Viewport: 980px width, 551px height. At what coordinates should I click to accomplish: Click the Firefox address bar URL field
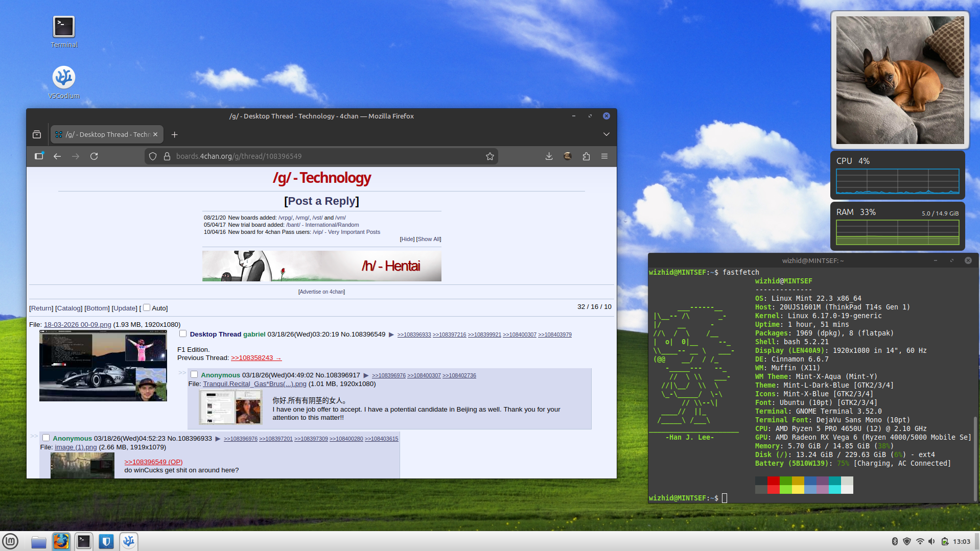point(321,156)
